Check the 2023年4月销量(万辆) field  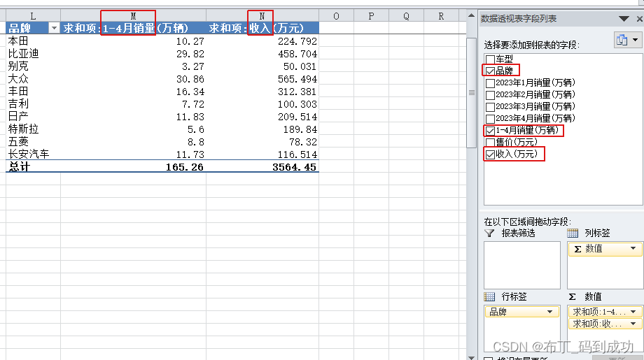[x=490, y=119]
